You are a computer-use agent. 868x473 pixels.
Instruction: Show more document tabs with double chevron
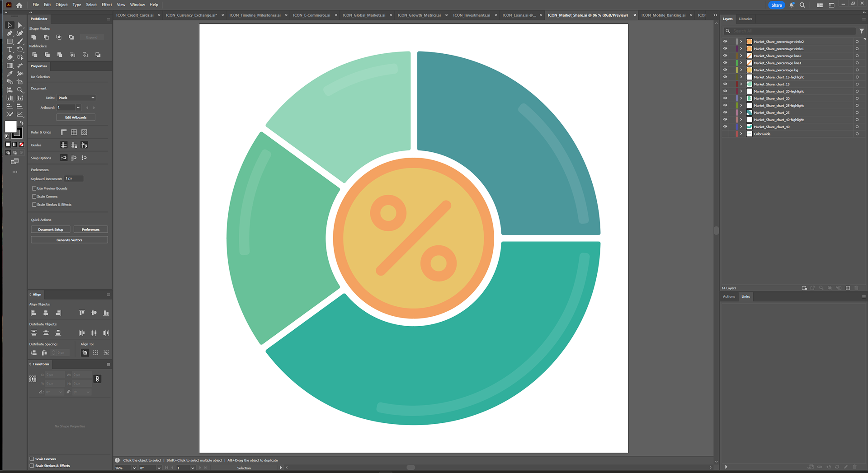coord(715,15)
